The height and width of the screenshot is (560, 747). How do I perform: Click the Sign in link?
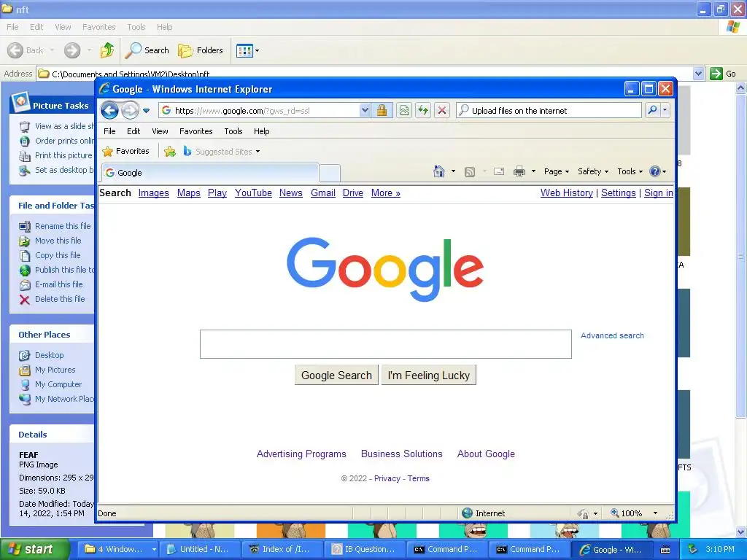[659, 192]
